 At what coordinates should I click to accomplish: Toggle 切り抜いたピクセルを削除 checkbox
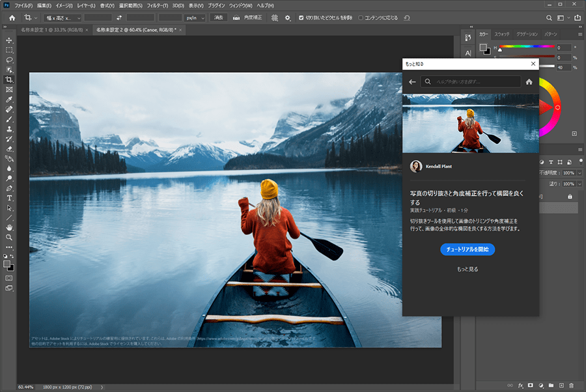(301, 18)
